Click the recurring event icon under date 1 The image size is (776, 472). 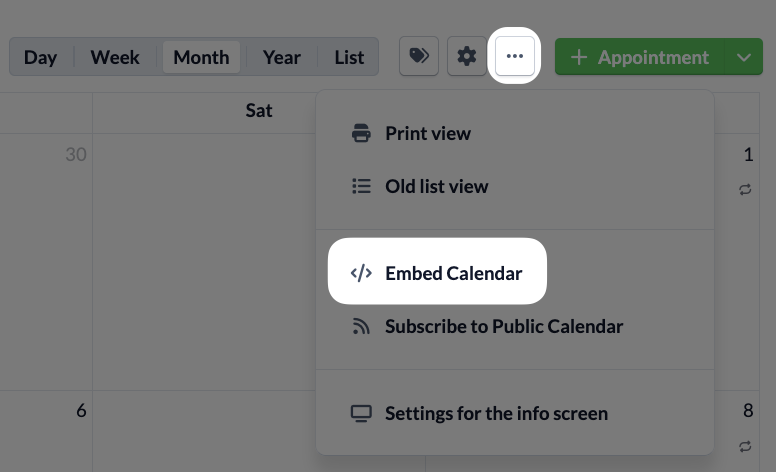(745, 189)
